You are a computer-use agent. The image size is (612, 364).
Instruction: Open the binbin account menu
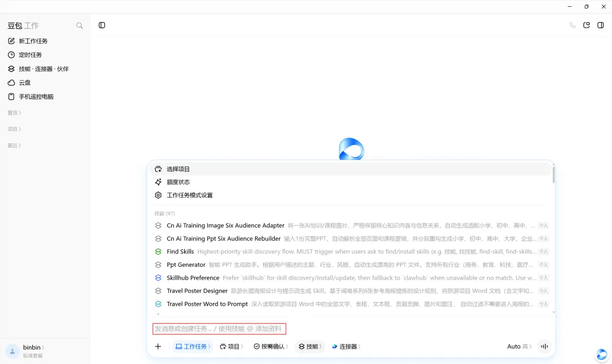33,348
